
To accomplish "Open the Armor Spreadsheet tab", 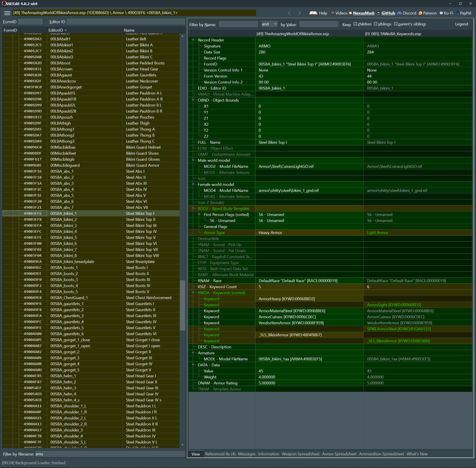I will pyautogui.click(x=339, y=454).
